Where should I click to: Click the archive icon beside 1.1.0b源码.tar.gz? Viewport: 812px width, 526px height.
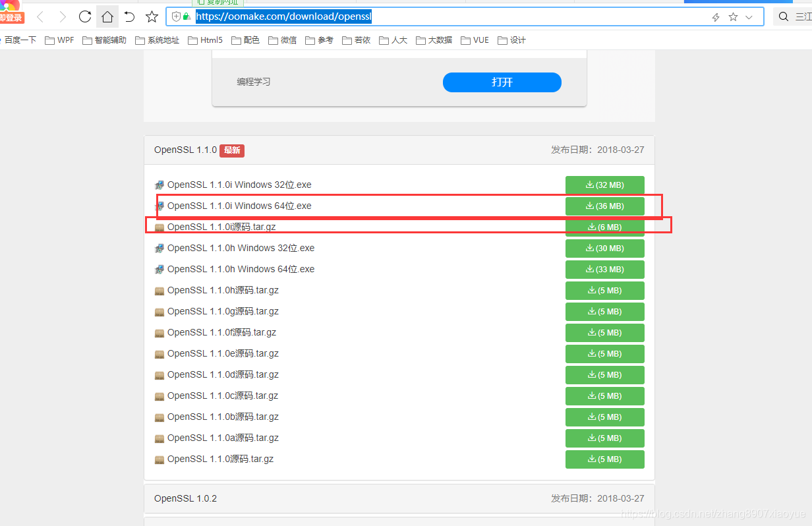point(159,417)
